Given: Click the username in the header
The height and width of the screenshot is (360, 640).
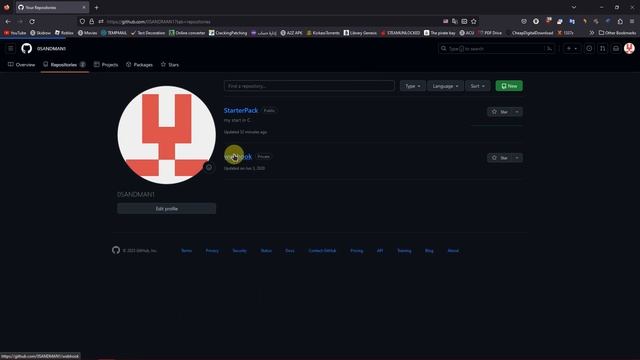Looking at the screenshot, I should (51, 49).
